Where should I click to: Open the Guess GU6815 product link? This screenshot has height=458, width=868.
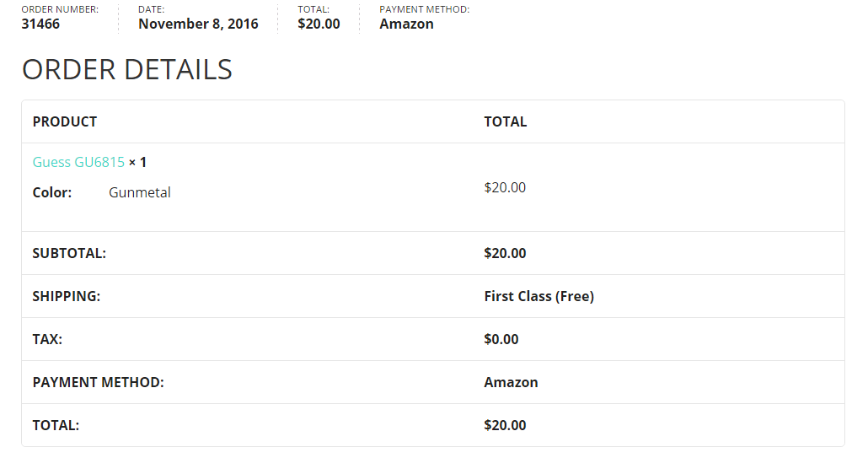pos(78,162)
